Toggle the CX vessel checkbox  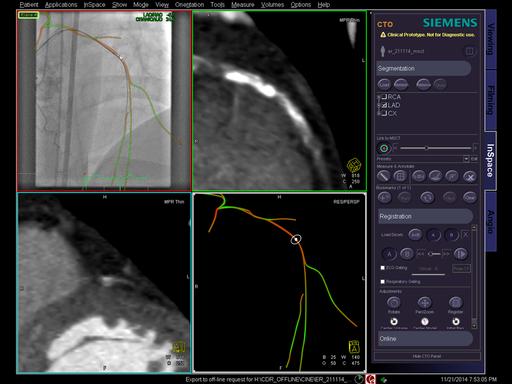click(384, 113)
